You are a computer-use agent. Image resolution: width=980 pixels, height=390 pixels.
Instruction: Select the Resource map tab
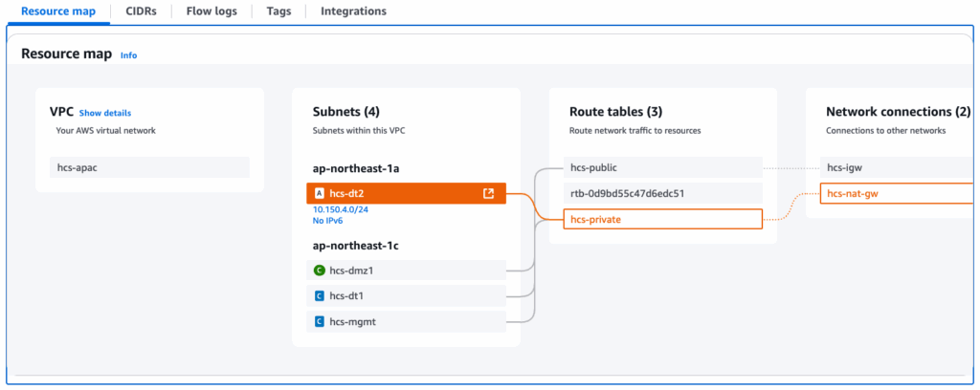56,11
